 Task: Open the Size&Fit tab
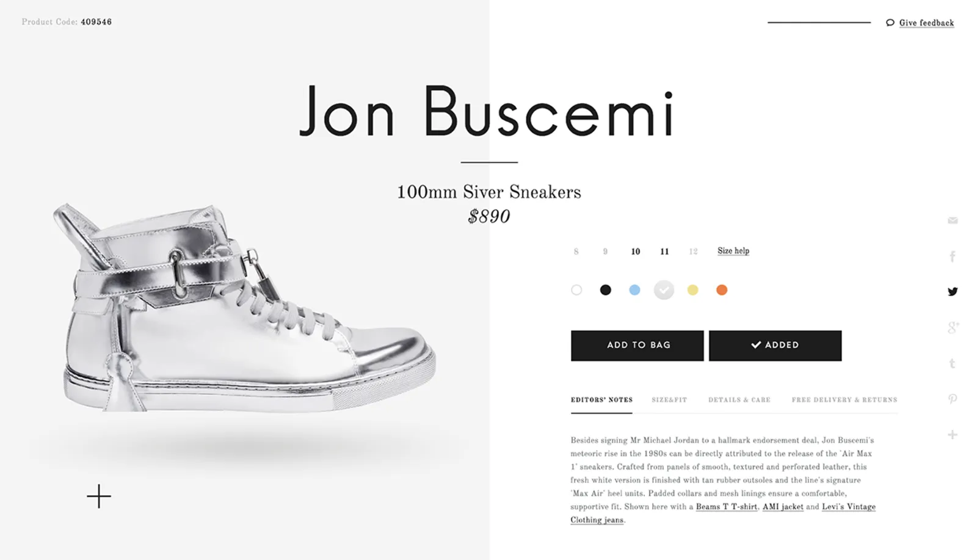[x=669, y=400]
